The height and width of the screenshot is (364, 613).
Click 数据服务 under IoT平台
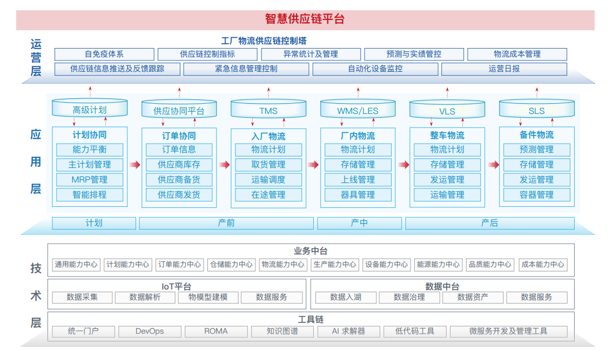[272, 298]
